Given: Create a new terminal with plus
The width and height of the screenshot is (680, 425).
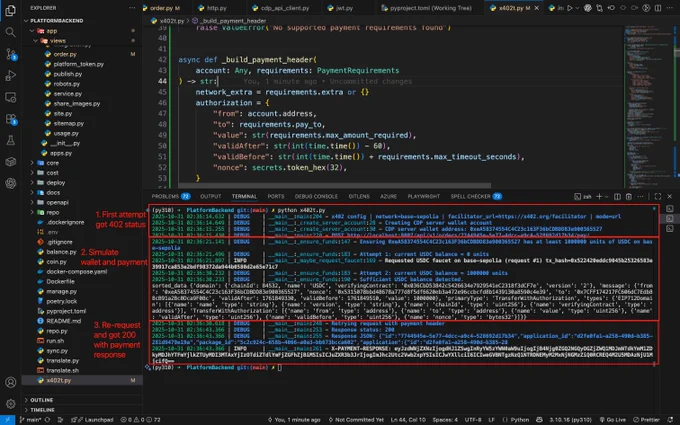Looking at the screenshot, I should pos(599,196).
